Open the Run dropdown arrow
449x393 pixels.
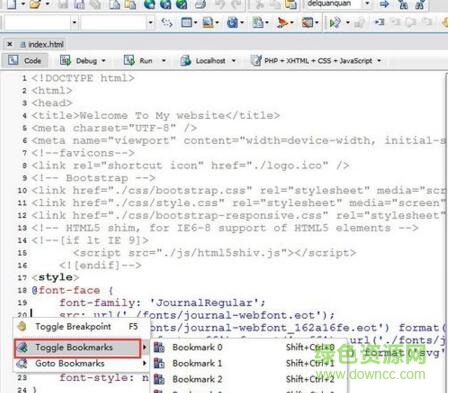click(x=164, y=61)
